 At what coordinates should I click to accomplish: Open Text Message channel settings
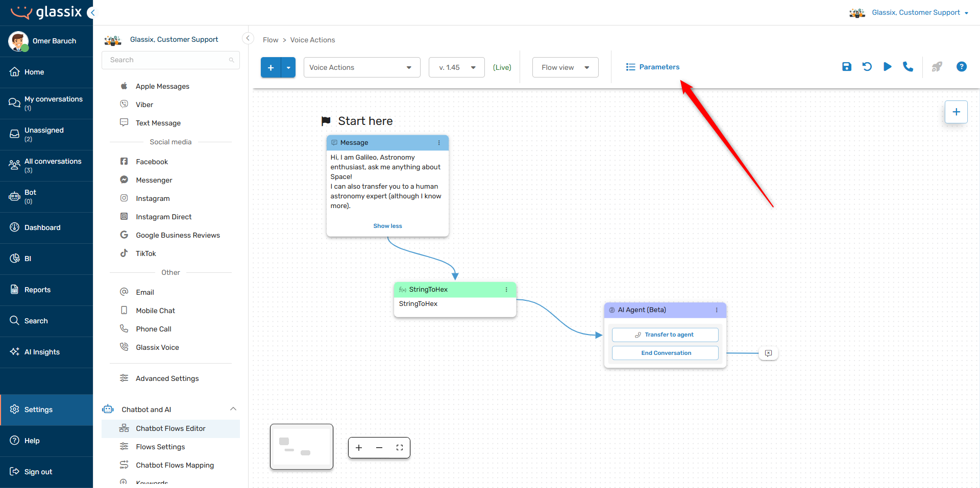pos(158,123)
